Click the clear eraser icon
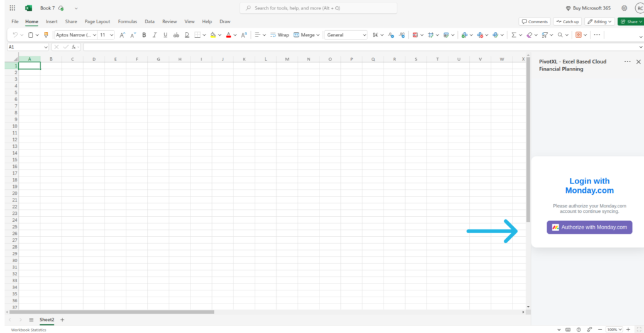The image size is (644, 333). [530, 35]
